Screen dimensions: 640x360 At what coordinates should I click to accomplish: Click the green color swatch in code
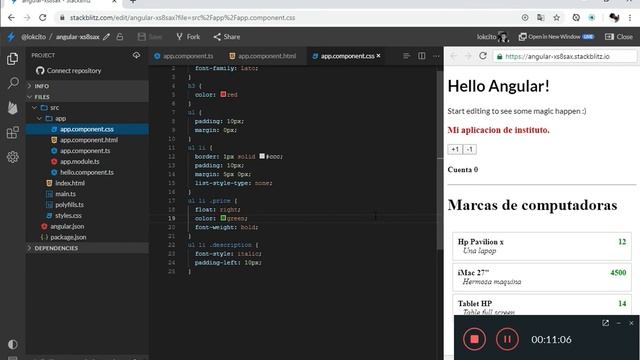223,218
